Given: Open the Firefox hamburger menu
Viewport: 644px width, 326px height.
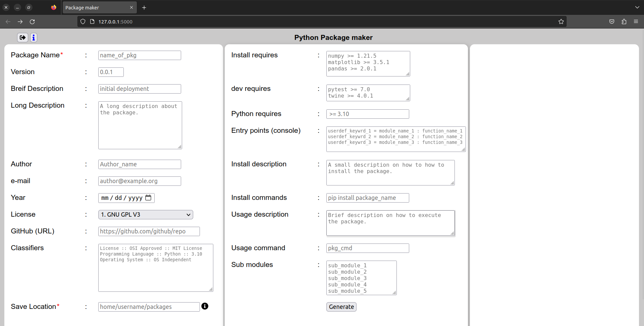Looking at the screenshot, I should click(x=636, y=21).
